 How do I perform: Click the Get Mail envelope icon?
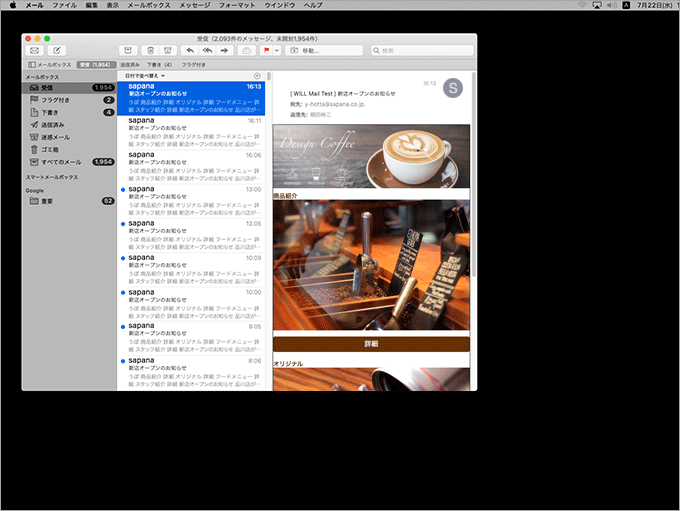[35, 50]
